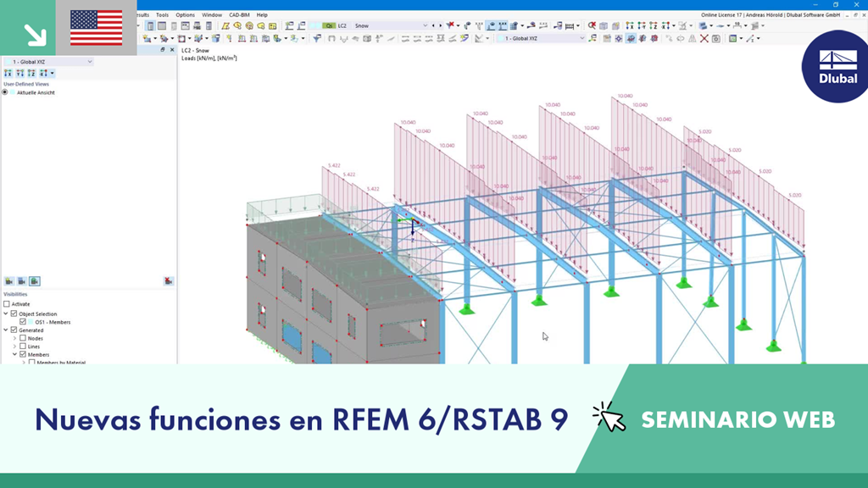The height and width of the screenshot is (488, 868).
Task: Check the Nodes checkbox under Generated
Action: [23, 338]
